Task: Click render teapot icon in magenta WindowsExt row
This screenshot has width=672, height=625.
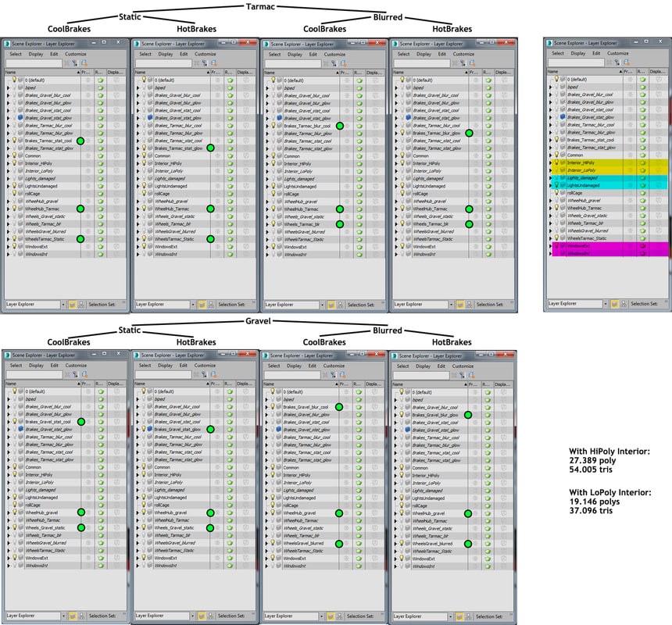Action: pos(642,246)
